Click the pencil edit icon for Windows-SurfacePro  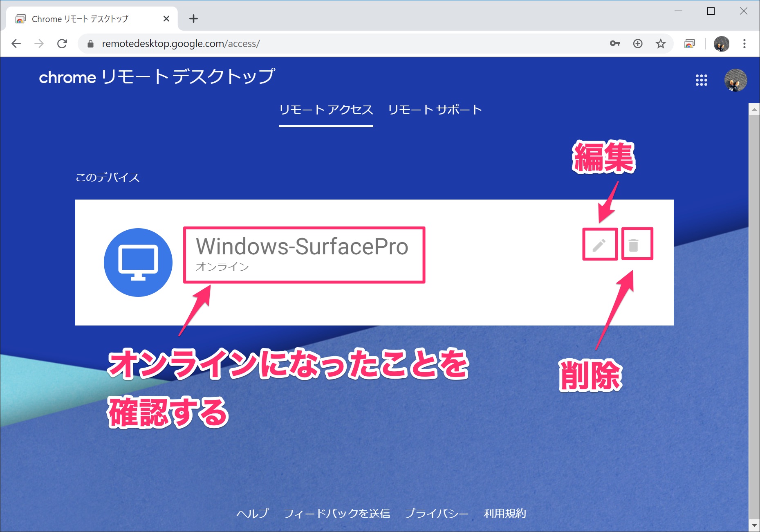click(599, 245)
